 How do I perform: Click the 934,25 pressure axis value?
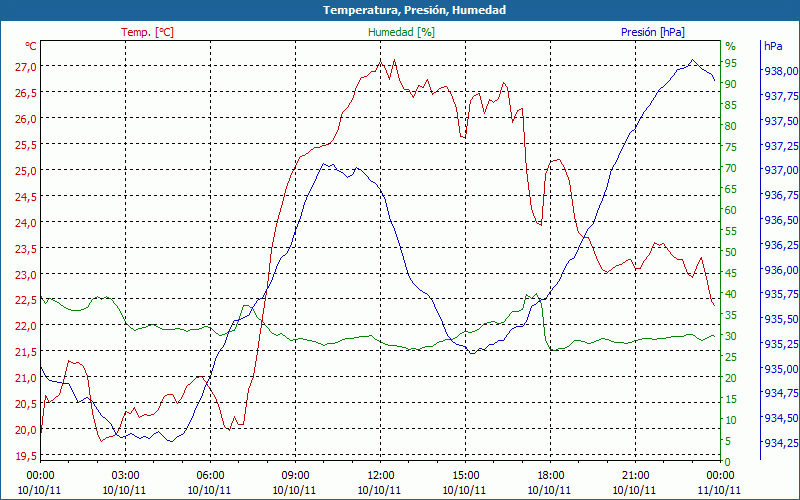781,443
